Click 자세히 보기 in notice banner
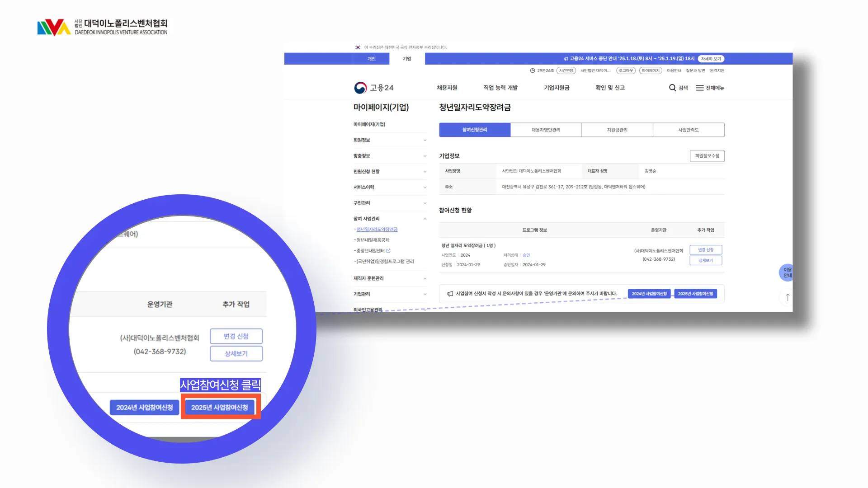 tap(711, 59)
